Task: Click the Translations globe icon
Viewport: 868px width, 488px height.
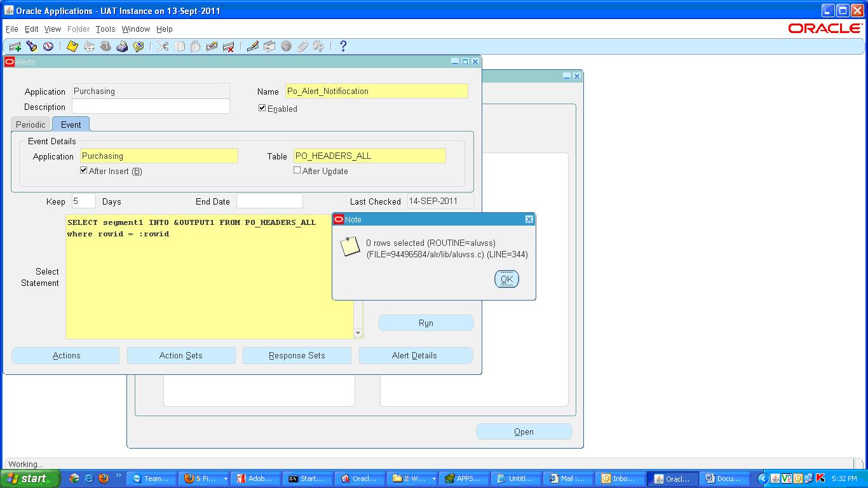Action: (x=286, y=46)
